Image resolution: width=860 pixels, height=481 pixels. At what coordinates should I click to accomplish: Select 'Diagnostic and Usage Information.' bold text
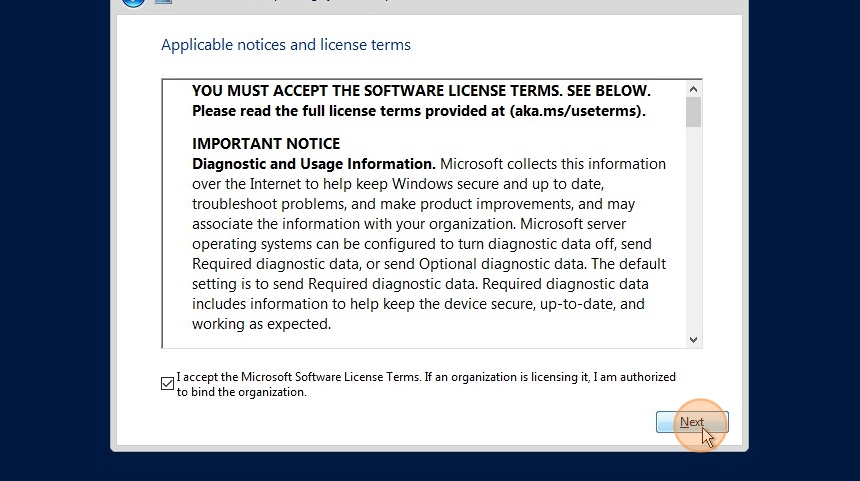coord(314,164)
